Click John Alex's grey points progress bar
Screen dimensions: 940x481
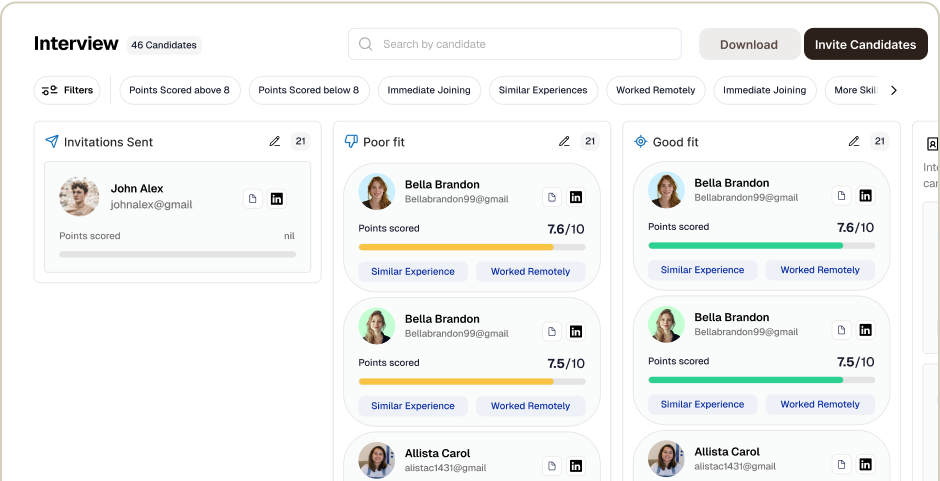[177, 254]
